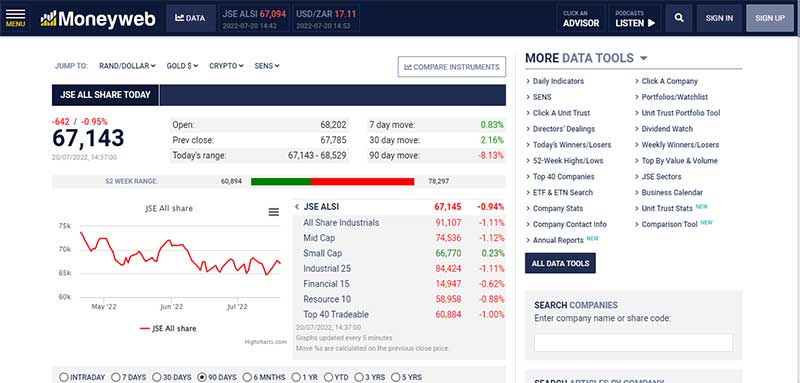Screen dimensions: 800x383
Task: Click the back chevron beside JSE ALSI
Action: 297,207
